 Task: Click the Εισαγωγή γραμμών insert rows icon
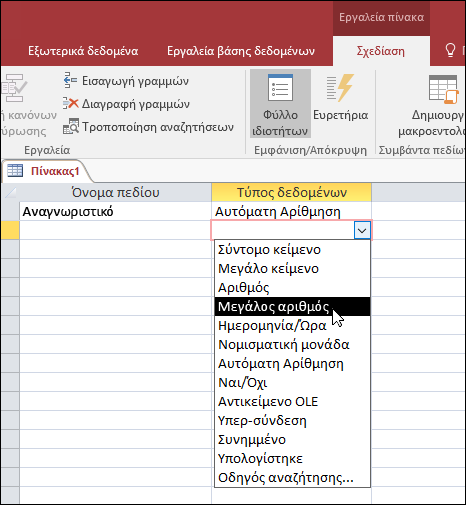70,80
